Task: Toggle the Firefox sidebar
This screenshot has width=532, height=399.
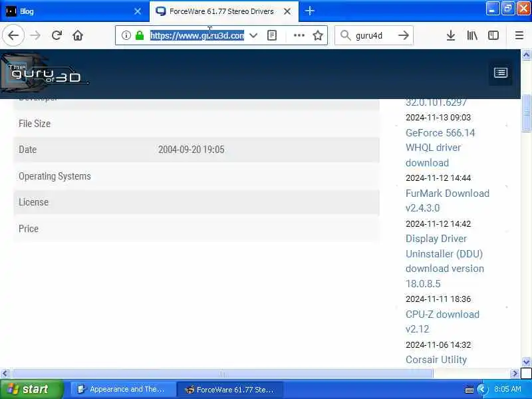Action: [493, 35]
